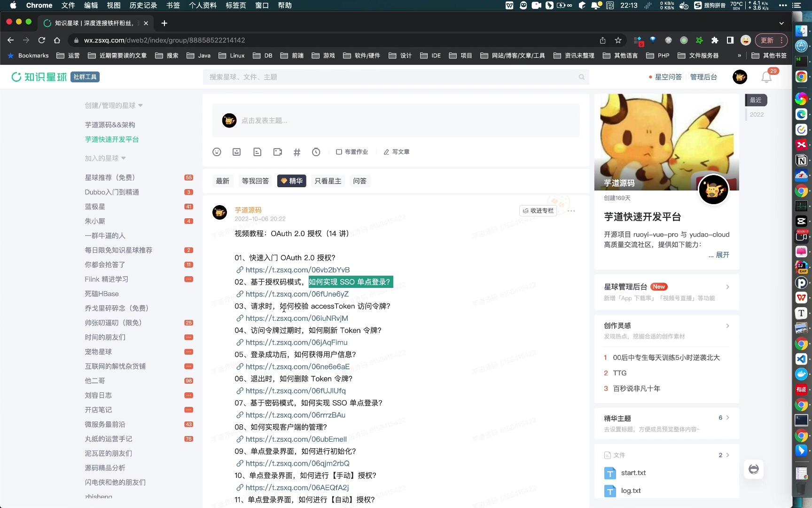Expand group description with 展开
The width and height of the screenshot is (812, 508).
click(722, 254)
